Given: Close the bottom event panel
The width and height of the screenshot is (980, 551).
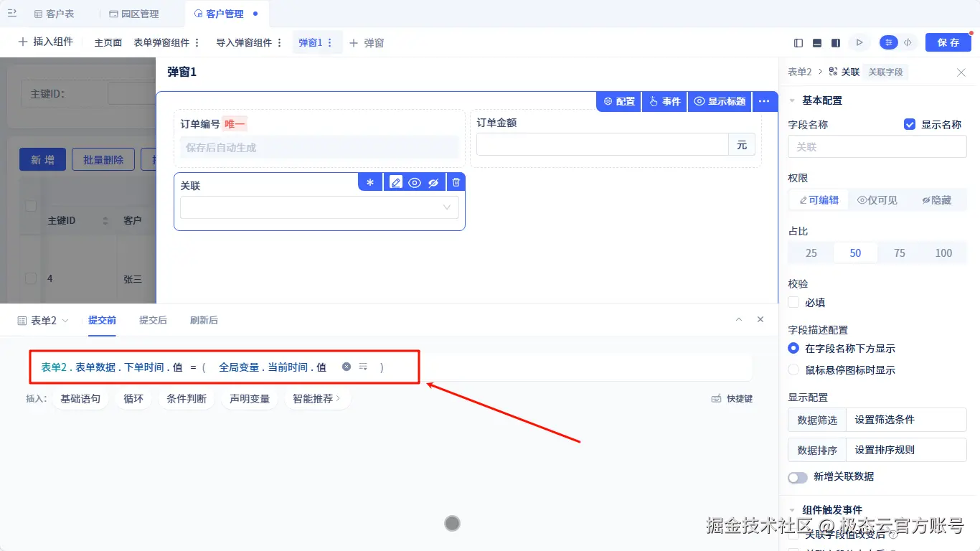Looking at the screenshot, I should click(760, 319).
